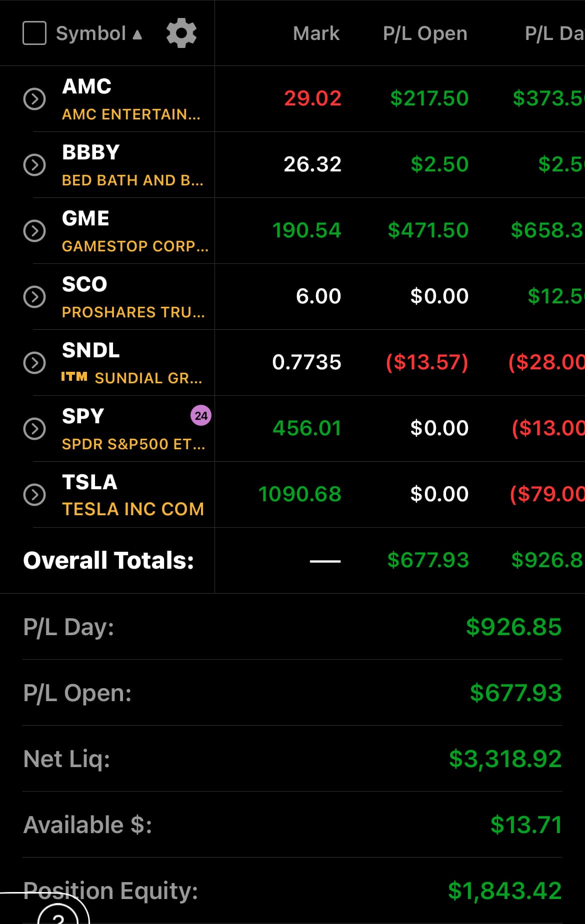Image resolution: width=585 pixels, height=924 pixels.
Task: Open the column settings gear icon
Action: (x=181, y=33)
